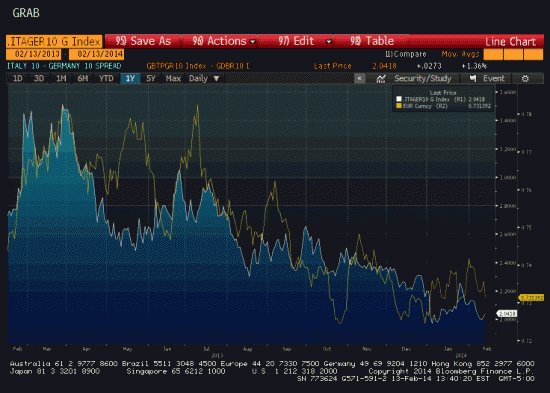Screen dimensions: 550x393
Task: Click the ITALY 10 - GERMANY 10 SPREAD title
Action: tap(64, 66)
